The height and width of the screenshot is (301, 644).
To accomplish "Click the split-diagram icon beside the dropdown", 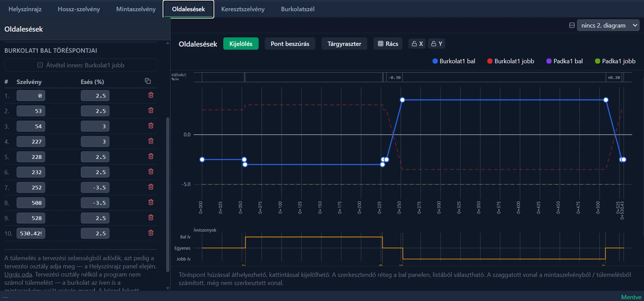I will [x=572, y=25].
